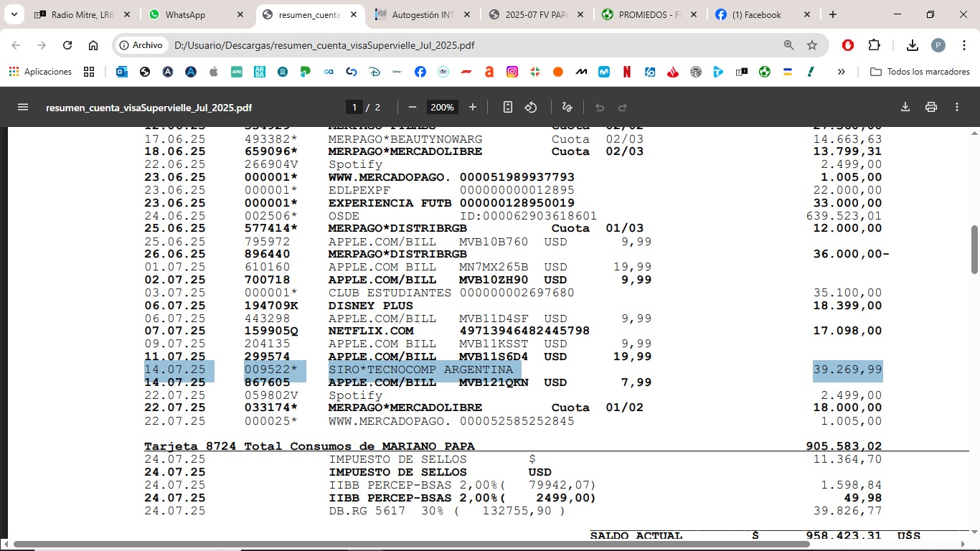980x551 pixels.
Task: Download the PDF from the viewer toolbar
Action: click(905, 107)
